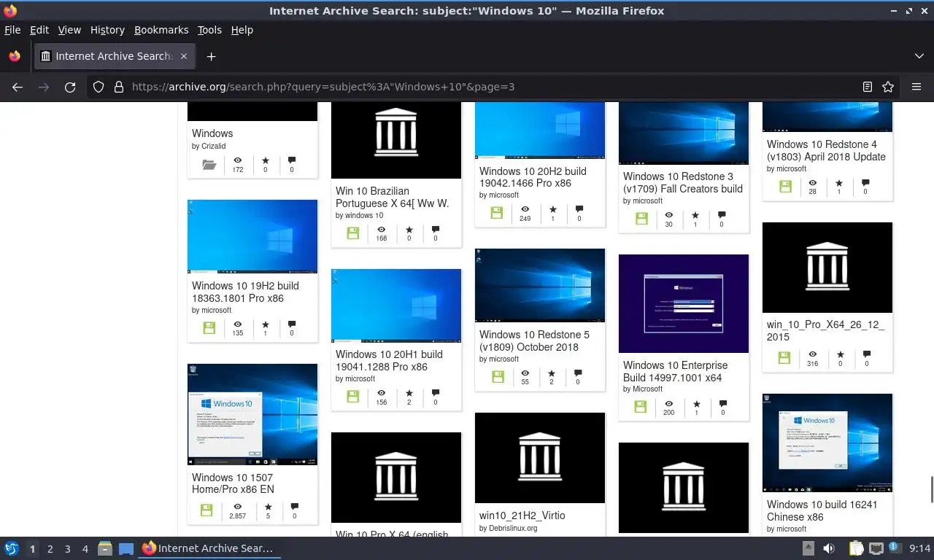
Task: Bookmark this page with the star icon
Action: (888, 87)
